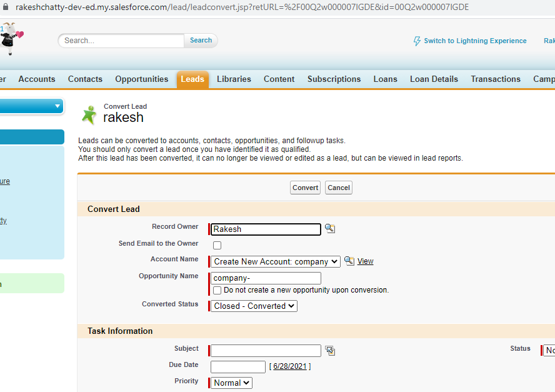Viewport: 555px width, 392px height.
Task: Open the Libraries tab
Action: (x=234, y=79)
